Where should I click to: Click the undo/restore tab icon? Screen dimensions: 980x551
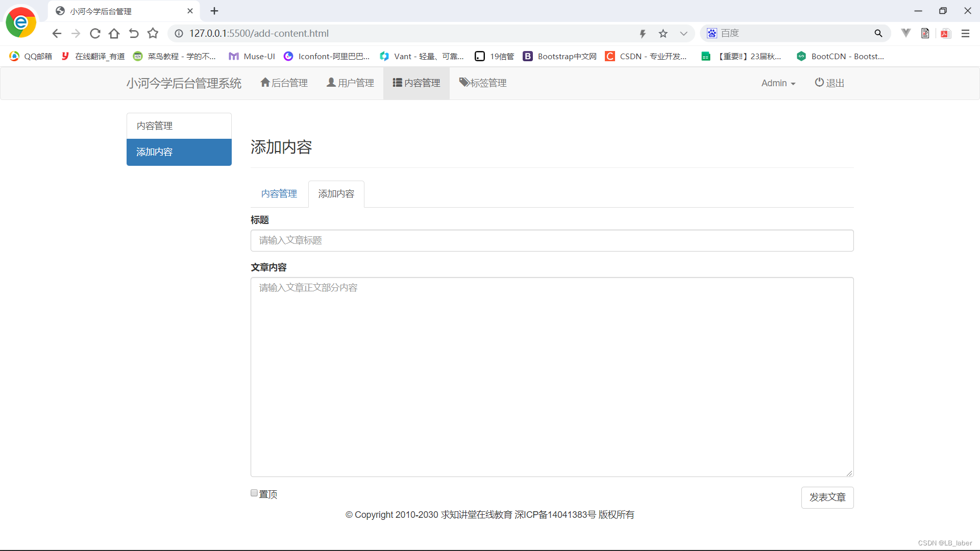(134, 33)
